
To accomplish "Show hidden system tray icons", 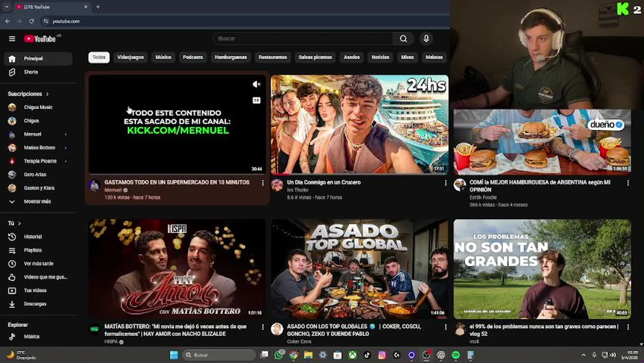I will 584,355.
